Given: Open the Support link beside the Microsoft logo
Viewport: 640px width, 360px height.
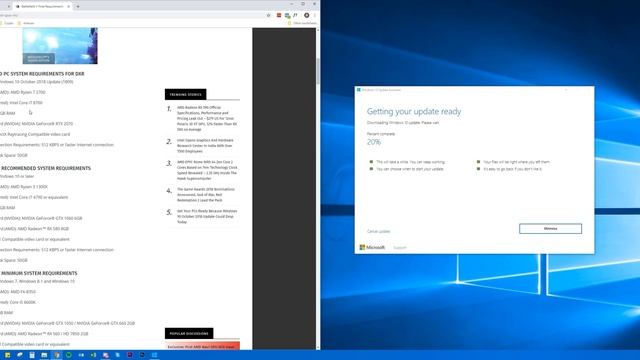Looking at the screenshot, I should click(400, 248).
